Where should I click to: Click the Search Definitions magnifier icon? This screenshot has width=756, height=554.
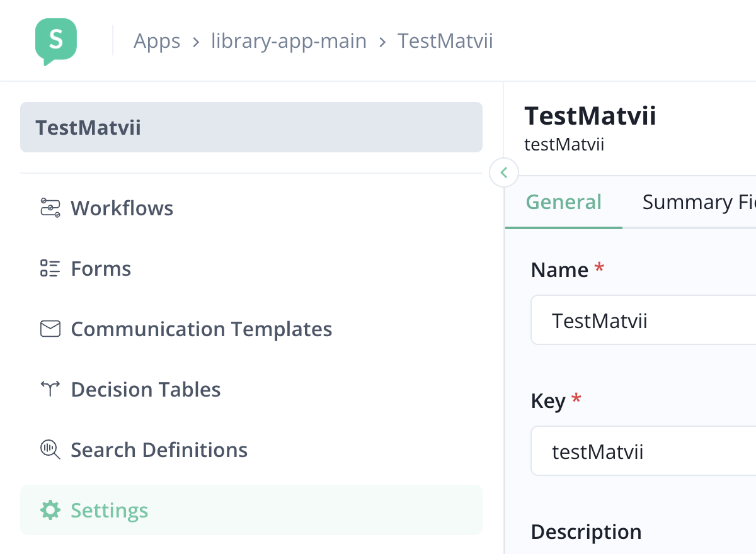50,449
